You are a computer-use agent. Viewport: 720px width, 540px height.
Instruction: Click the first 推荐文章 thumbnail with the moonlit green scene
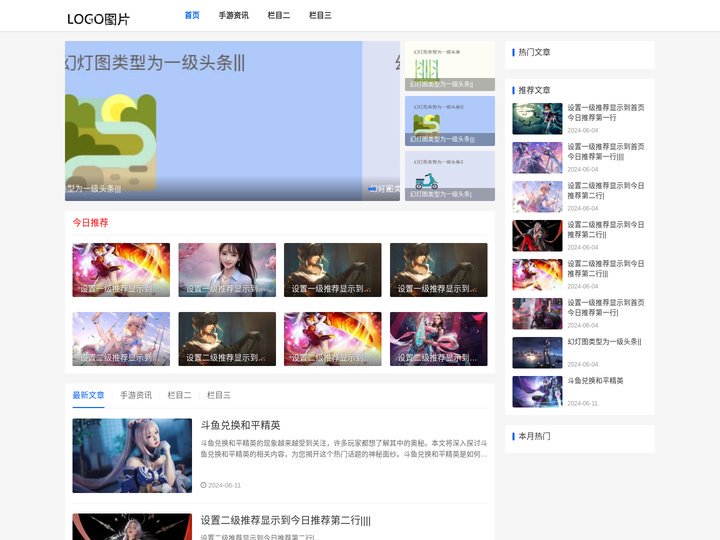537,118
